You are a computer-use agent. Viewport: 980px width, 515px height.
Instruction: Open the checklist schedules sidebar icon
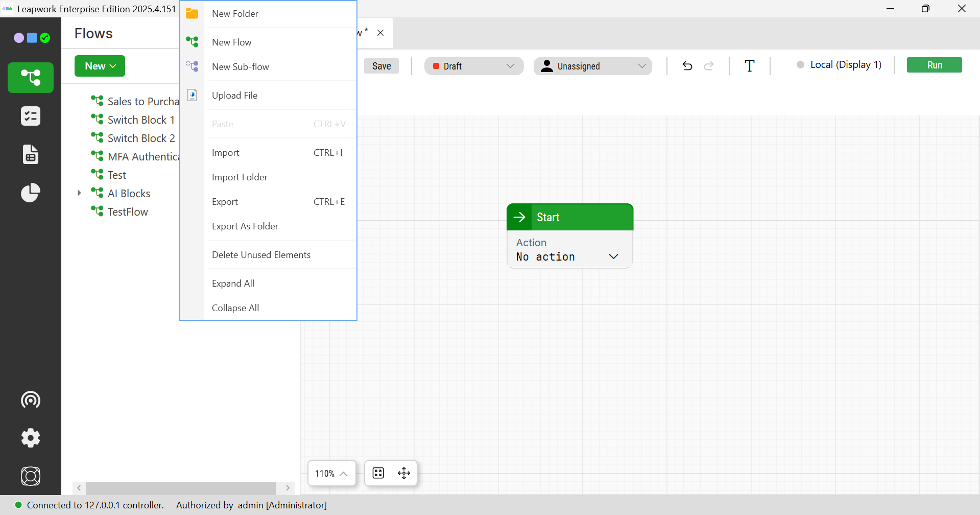tap(31, 116)
